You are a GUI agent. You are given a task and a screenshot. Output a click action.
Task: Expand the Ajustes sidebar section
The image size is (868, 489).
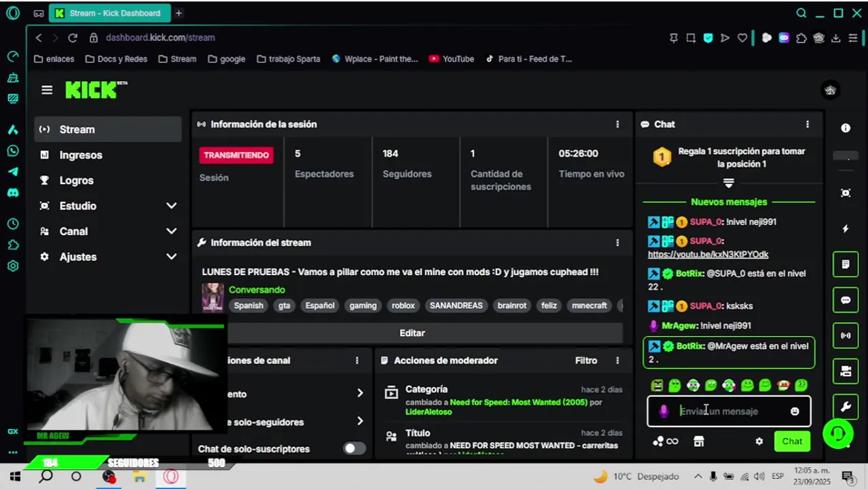click(108, 257)
